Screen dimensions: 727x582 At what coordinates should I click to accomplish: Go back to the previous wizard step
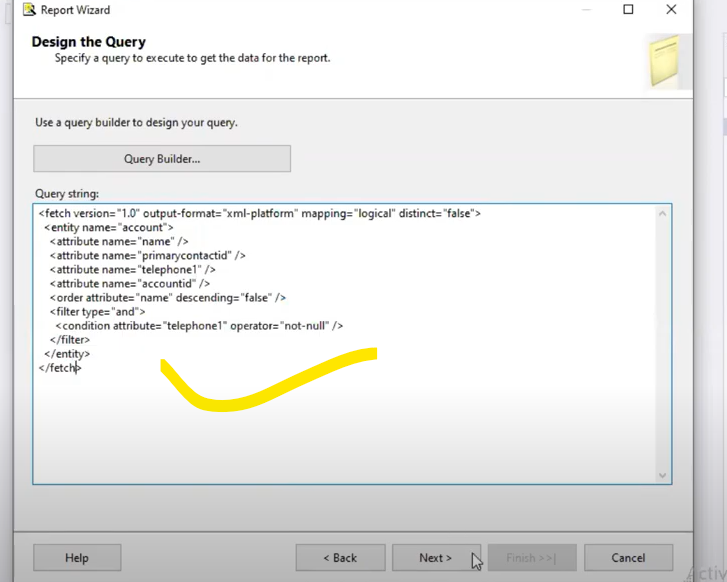[x=340, y=557]
